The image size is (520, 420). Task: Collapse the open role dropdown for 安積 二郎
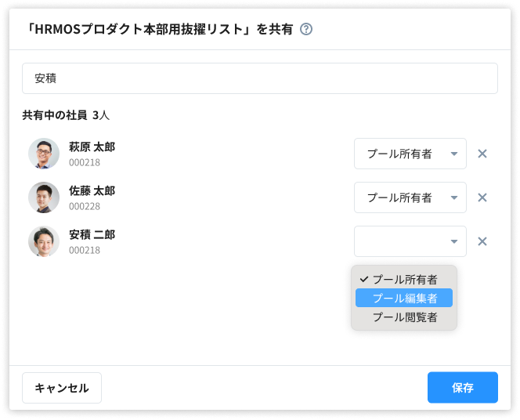(410, 241)
